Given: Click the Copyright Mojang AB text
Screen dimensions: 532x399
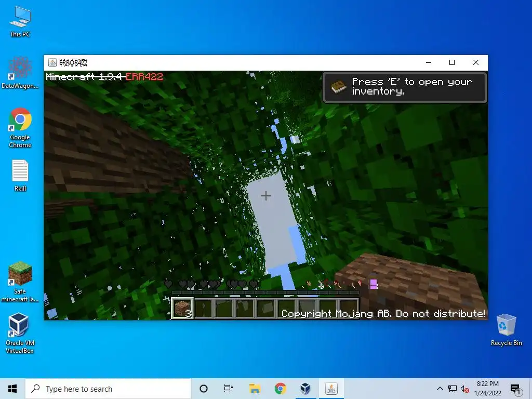Looking at the screenshot, I should (x=383, y=313).
